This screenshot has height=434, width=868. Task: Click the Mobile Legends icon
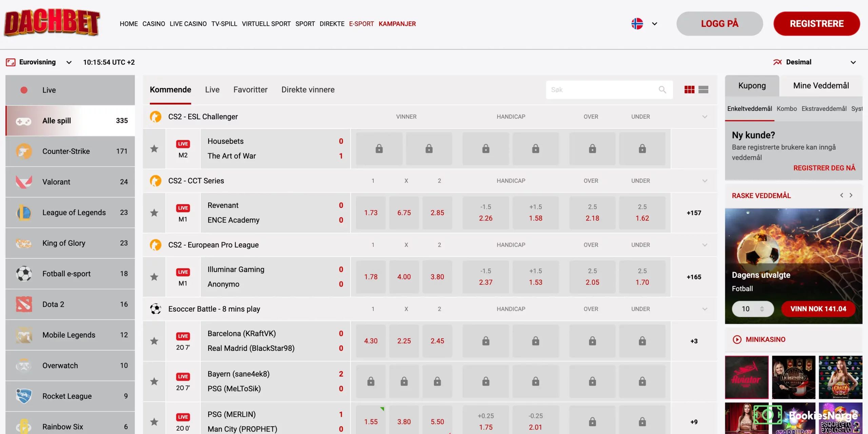24,335
